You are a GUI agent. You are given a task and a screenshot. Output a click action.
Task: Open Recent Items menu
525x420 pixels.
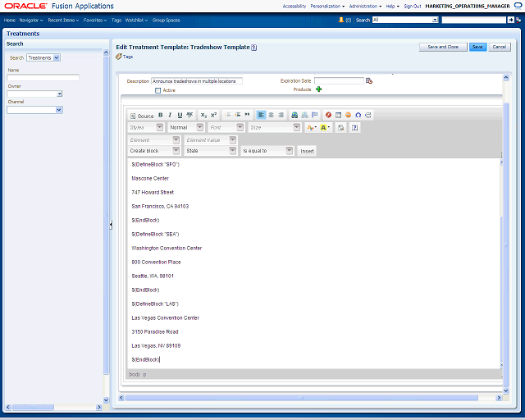[x=63, y=20]
